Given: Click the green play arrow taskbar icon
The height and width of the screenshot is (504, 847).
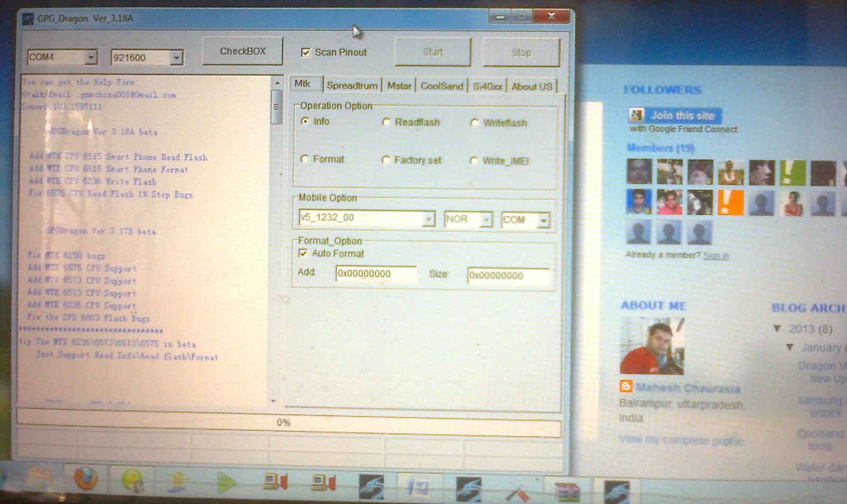Looking at the screenshot, I should [226, 483].
